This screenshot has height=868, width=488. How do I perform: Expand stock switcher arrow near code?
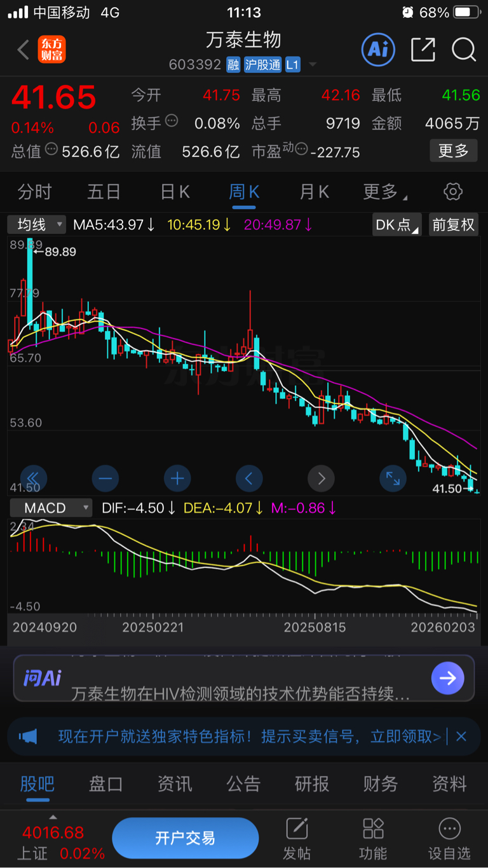312,65
